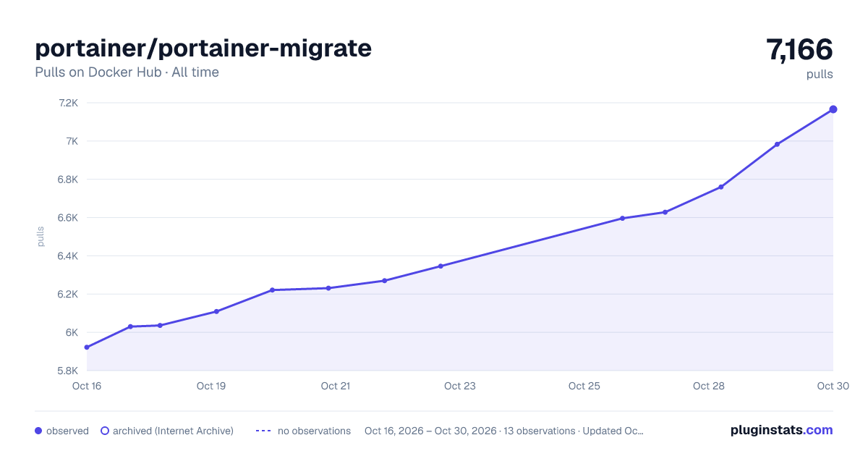Click the Oct 19 x-axis label
Image resolution: width=868 pixels, height=456 pixels.
pyautogui.click(x=211, y=386)
